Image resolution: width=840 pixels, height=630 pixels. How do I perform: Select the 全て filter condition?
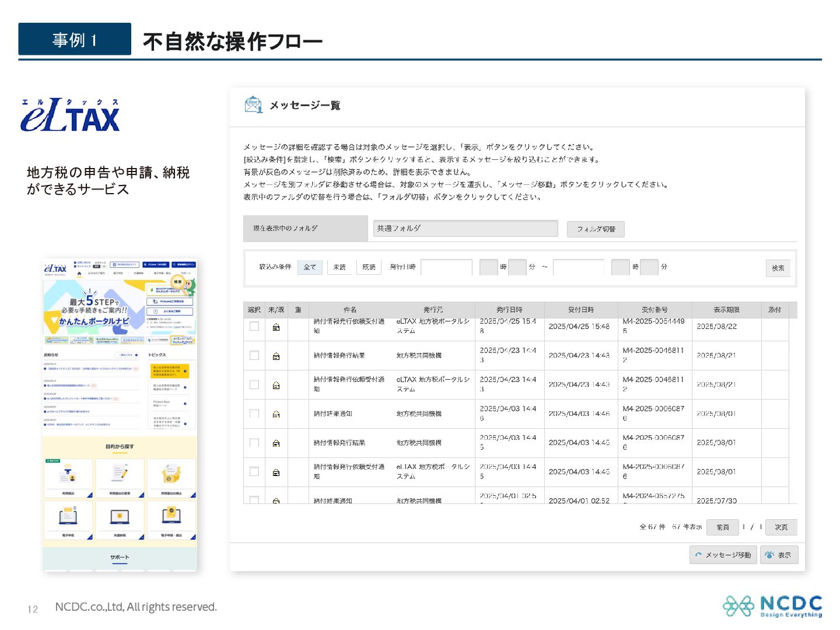coord(310,267)
